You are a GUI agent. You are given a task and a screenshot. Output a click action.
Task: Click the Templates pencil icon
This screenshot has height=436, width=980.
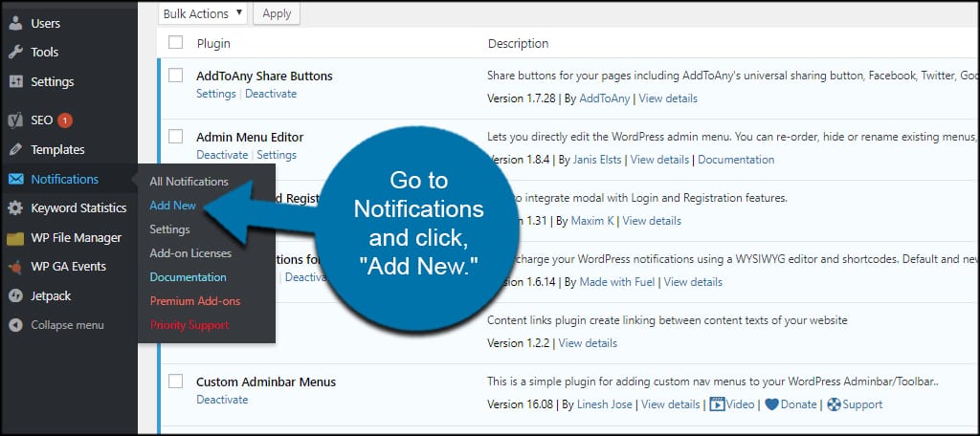[x=15, y=150]
